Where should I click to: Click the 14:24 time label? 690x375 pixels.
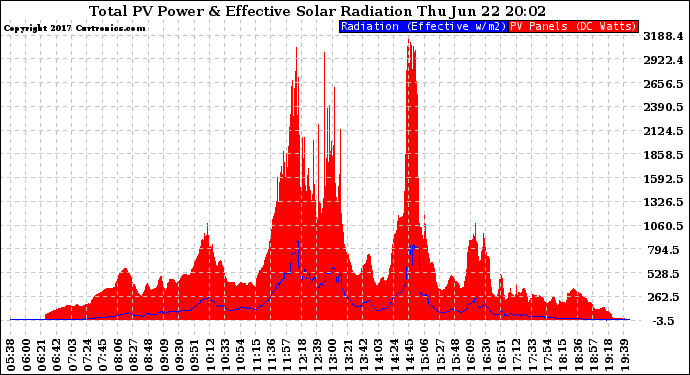[394, 355]
